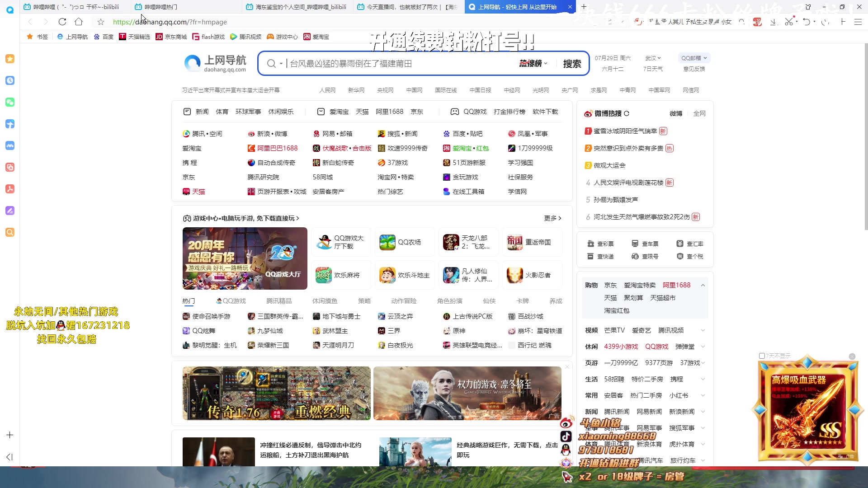Open screenshot tool options arrow
This screenshot has width=868, height=488.
coord(796,21)
